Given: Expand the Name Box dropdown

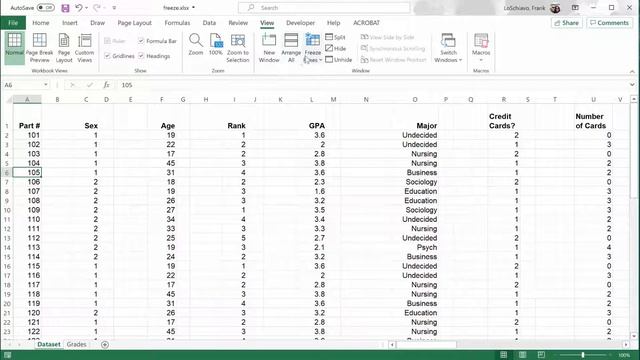Looking at the screenshot, I should 46,85.
